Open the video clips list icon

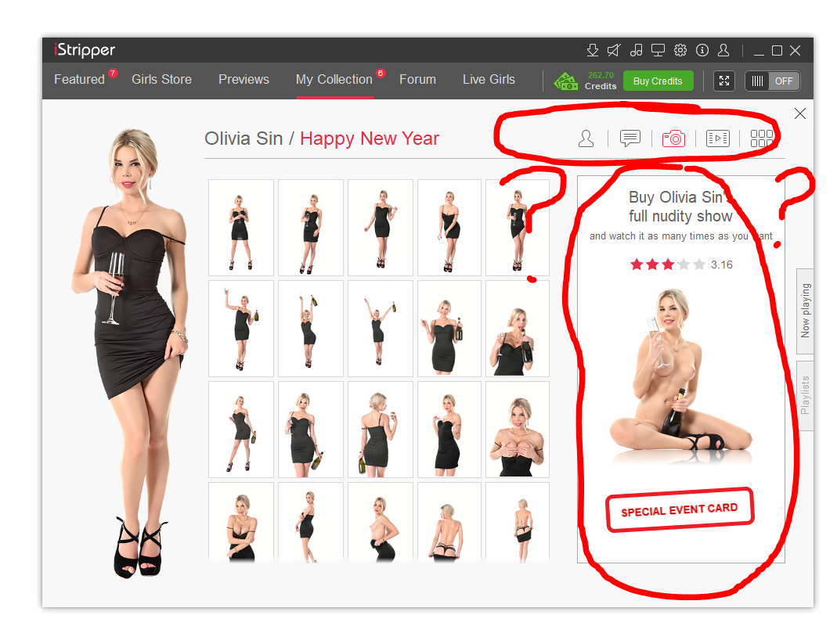pyautogui.click(x=718, y=139)
